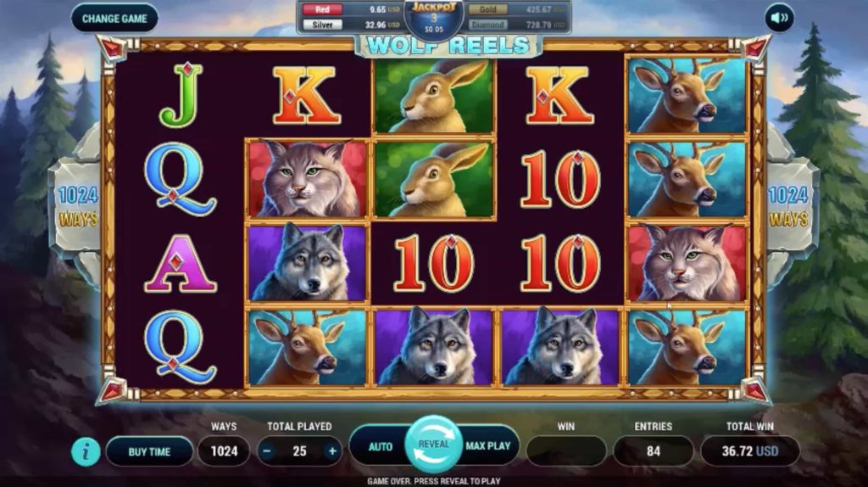The image size is (868, 487).
Task: Click the Silver jackpot label
Action: (322, 25)
